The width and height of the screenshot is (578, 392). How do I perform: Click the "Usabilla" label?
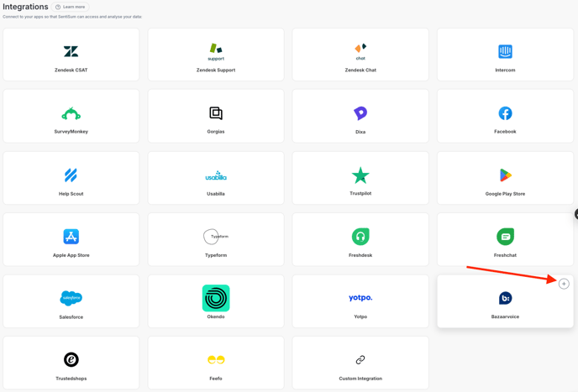(x=216, y=194)
